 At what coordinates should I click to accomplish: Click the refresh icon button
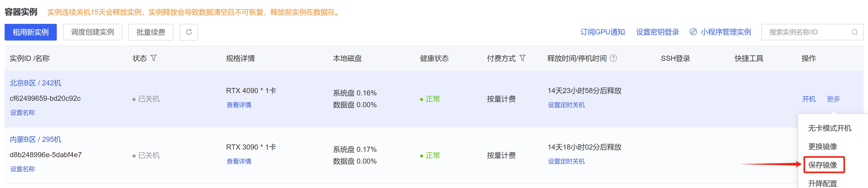pos(189,32)
